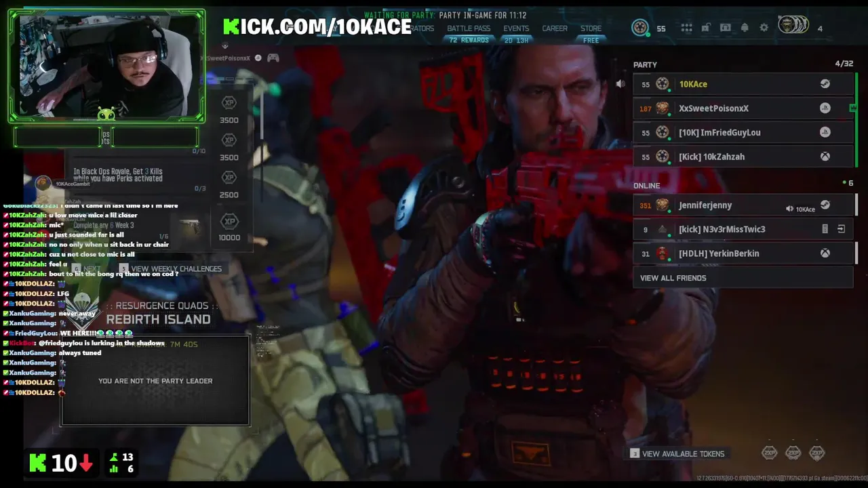
Task: Click Xbox icon on 10kZahzah row
Action: click(x=825, y=157)
